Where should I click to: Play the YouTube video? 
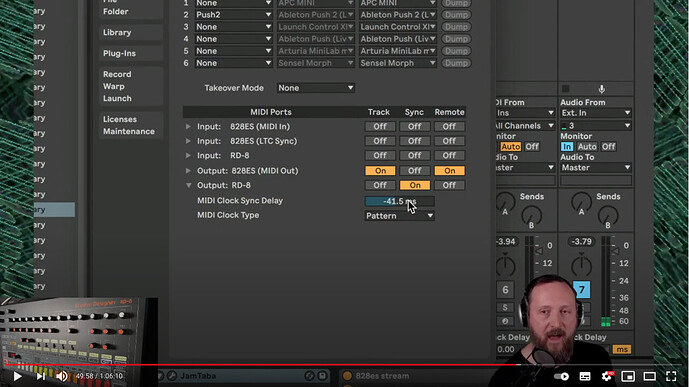[x=17, y=376]
